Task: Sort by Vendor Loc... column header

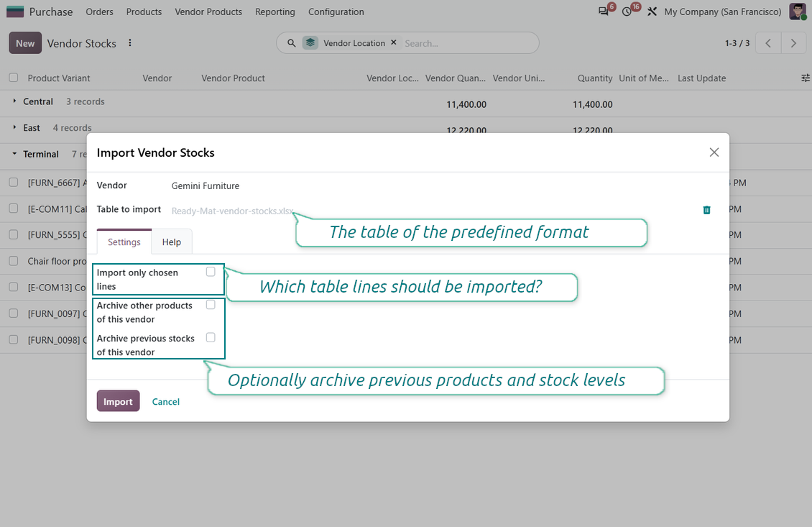Action: (x=392, y=78)
